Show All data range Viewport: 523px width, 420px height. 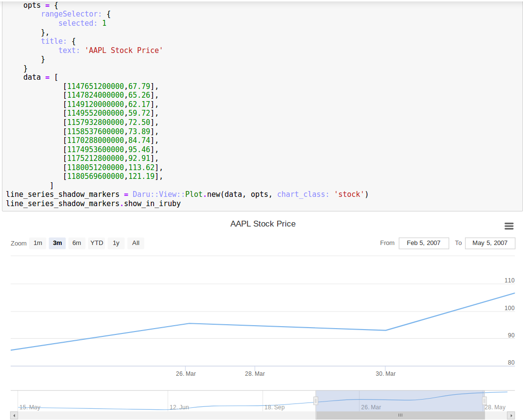136,243
